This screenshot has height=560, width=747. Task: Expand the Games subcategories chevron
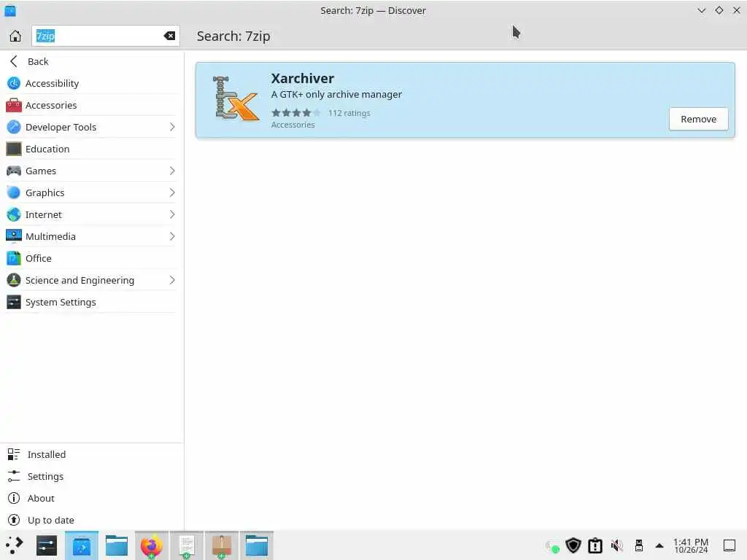point(172,171)
